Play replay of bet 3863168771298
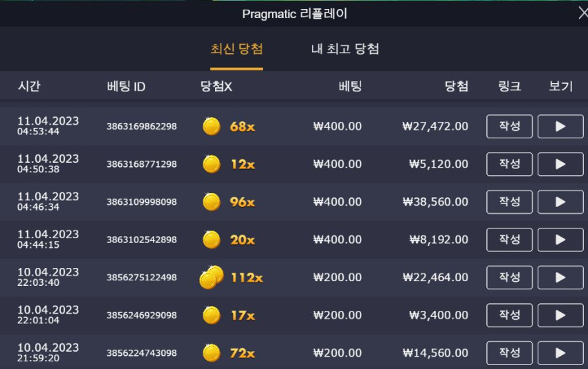The image size is (588, 369). [x=560, y=164]
